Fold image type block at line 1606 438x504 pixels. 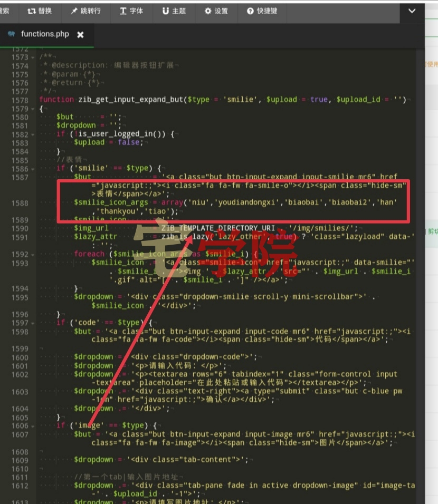(33, 426)
